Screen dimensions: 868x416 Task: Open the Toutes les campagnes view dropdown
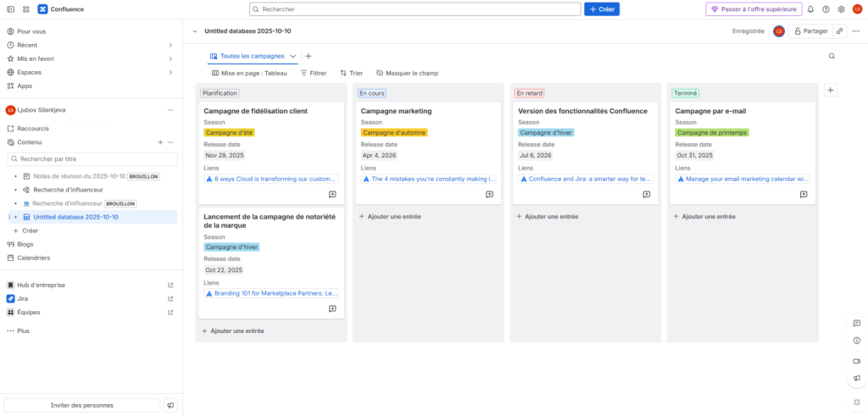coord(293,56)
